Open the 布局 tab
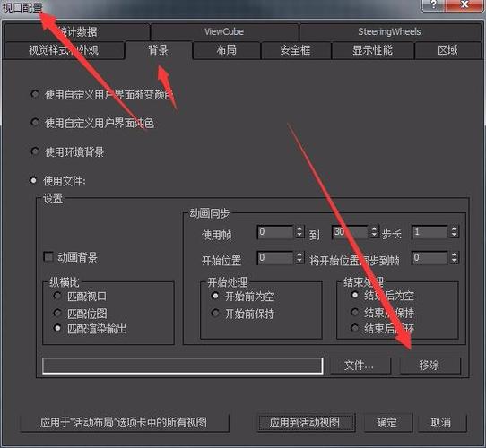 click(x=226, y=50)
